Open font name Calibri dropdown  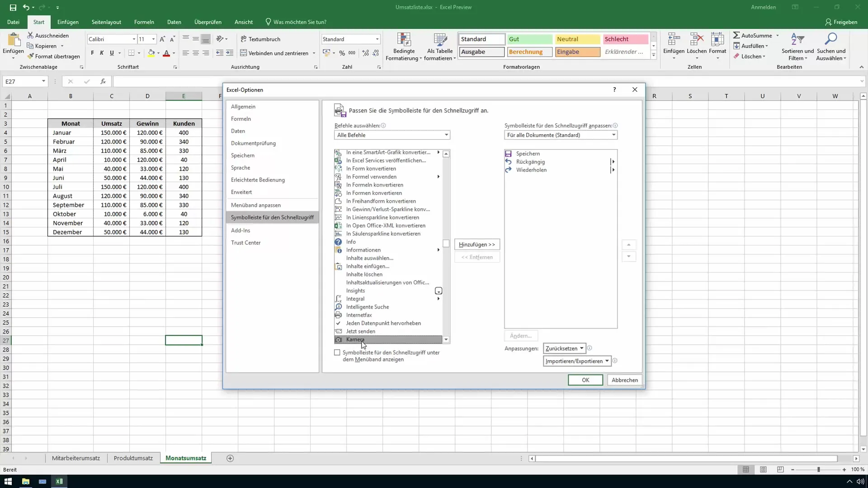(x=134, y=39)
